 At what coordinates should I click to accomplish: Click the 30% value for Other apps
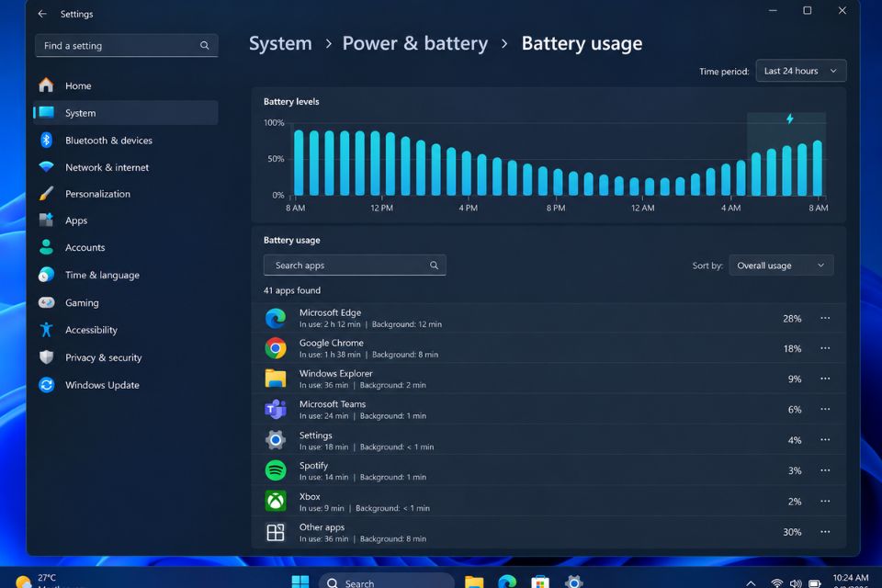(792, 532)
